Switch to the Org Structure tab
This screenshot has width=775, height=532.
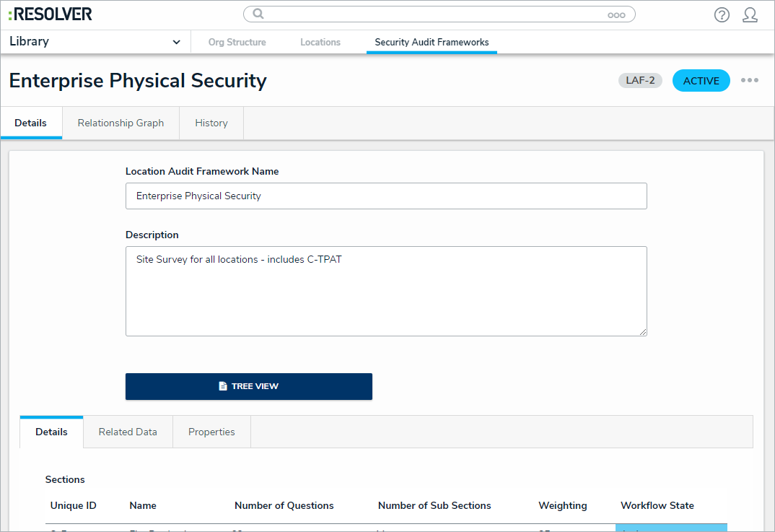[237, 43]
